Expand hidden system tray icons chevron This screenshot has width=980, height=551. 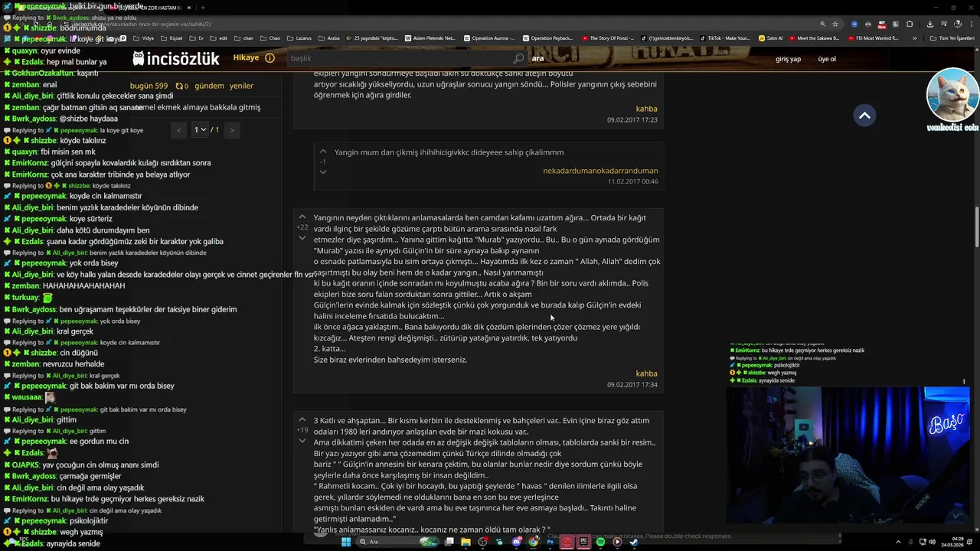click(898, 542)
